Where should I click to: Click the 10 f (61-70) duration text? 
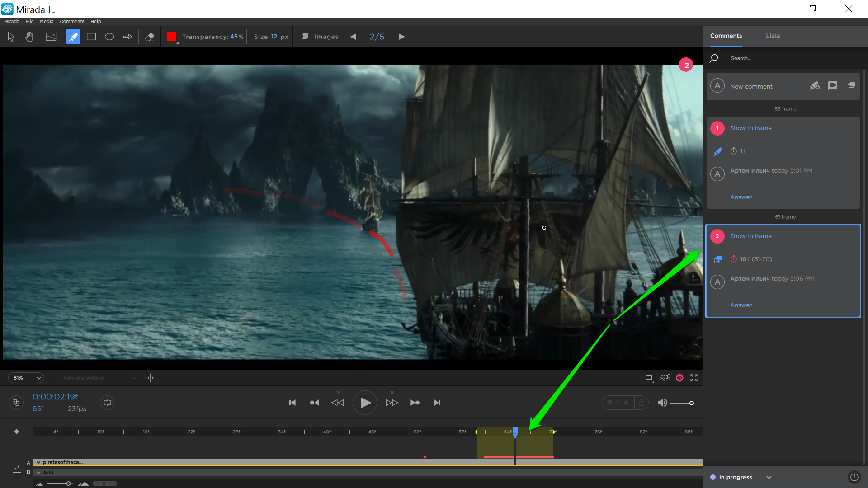tap(756, 259)
